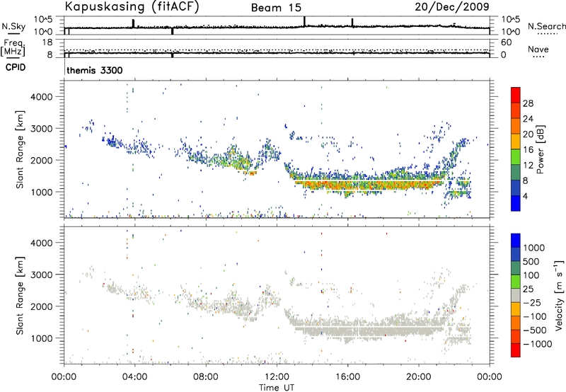
Task: Click the 2000 km tick on power panel
Action: pyautogui.click(x=41, y=160)
